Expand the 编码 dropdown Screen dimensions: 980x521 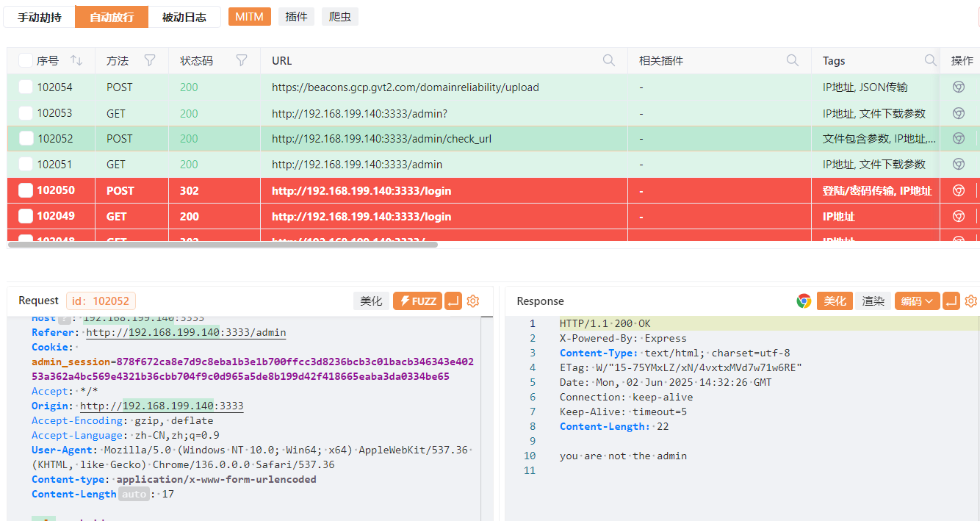[917, 301]
